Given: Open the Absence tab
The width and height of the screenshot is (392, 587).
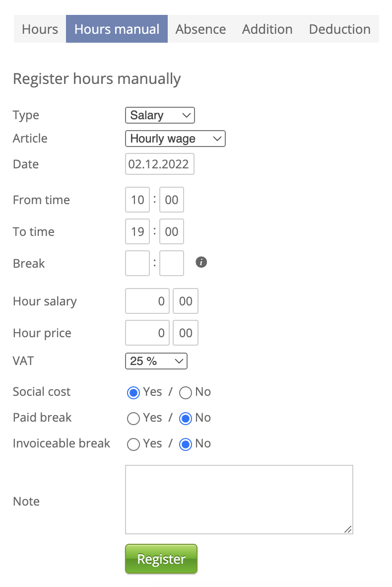Looking at the screenshot, I should coord(200,29).
